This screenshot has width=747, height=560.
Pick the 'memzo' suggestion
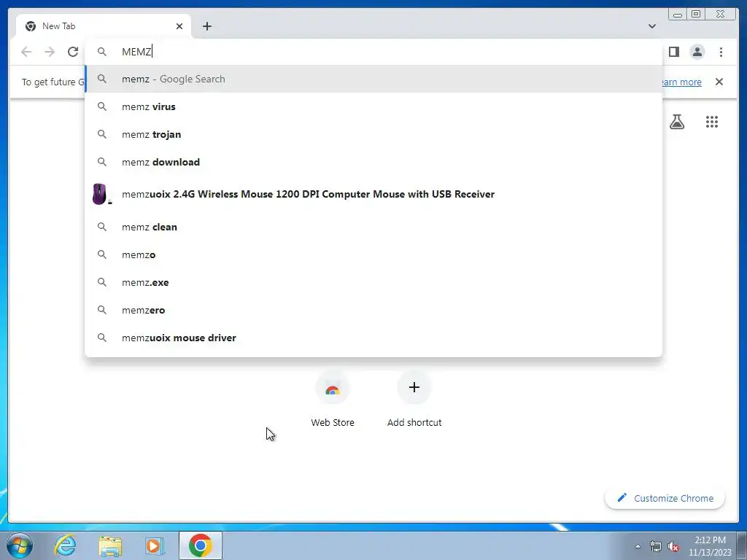(x=373, y=254)
